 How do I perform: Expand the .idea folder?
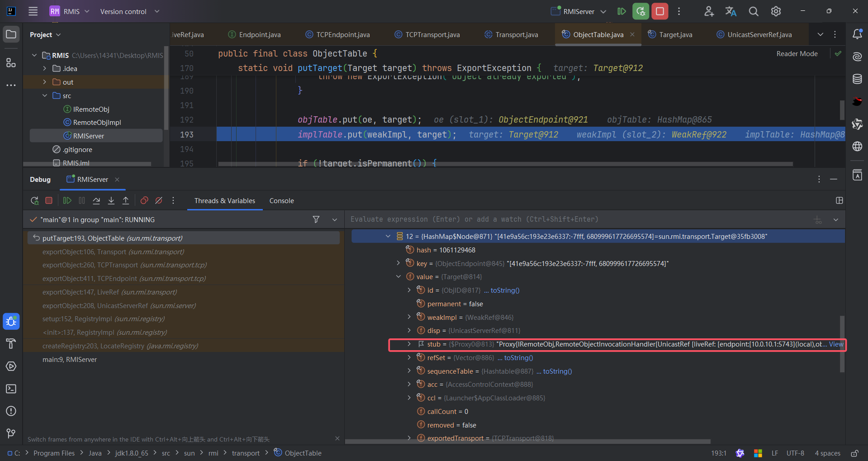click(44, 68)
